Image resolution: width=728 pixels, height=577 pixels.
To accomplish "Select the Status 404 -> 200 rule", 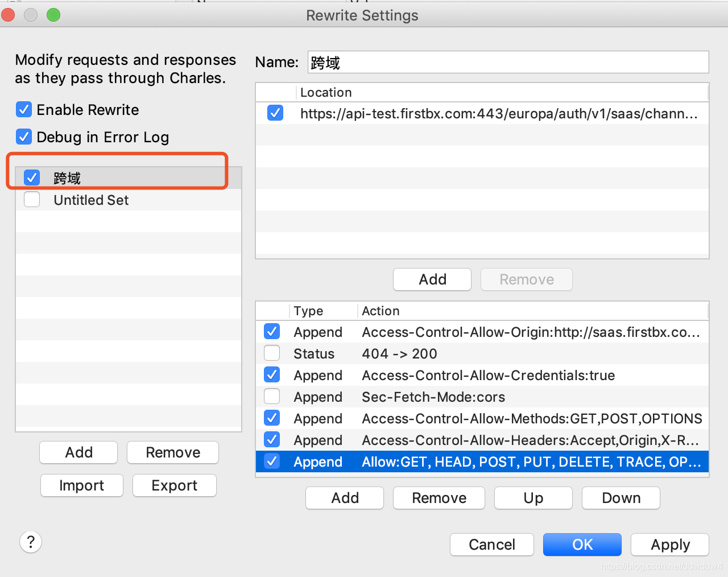I will [x=482, y=353].
